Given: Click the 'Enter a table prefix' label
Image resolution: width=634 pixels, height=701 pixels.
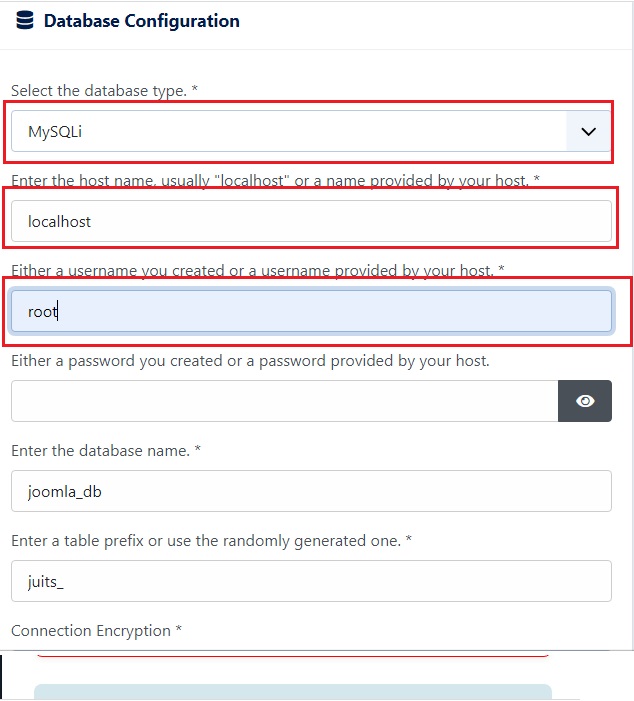Looking at the screenshot, I should [211, 541].
